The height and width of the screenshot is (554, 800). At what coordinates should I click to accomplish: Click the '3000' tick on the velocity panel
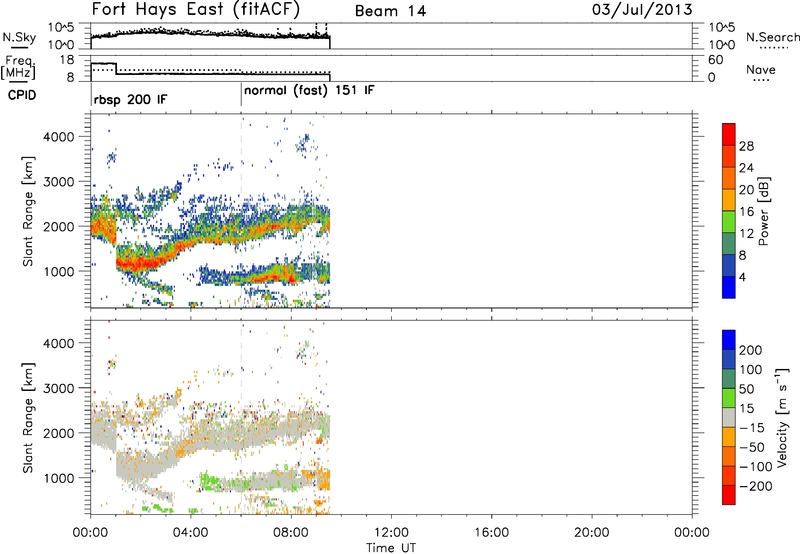(58, 388)
